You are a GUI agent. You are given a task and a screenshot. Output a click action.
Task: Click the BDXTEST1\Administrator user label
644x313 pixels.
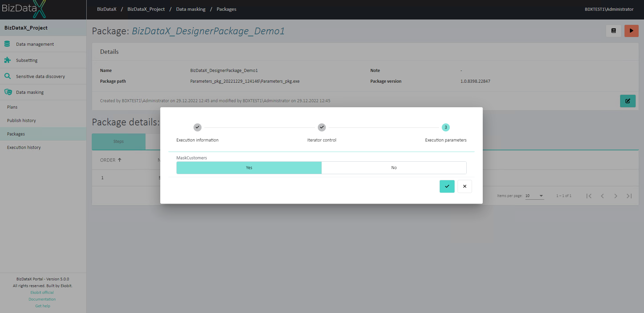[x=609, y=9]
